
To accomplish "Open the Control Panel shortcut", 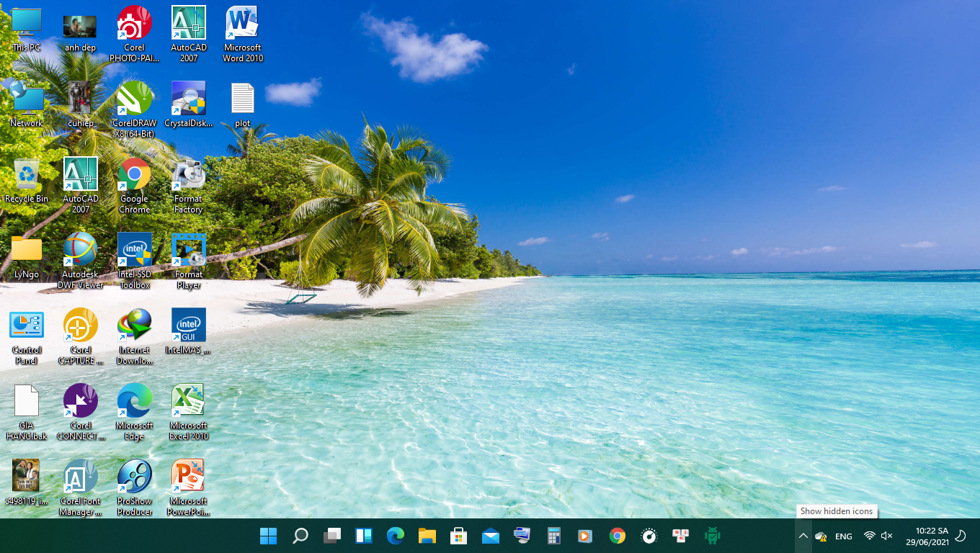I will coord(27,338).
